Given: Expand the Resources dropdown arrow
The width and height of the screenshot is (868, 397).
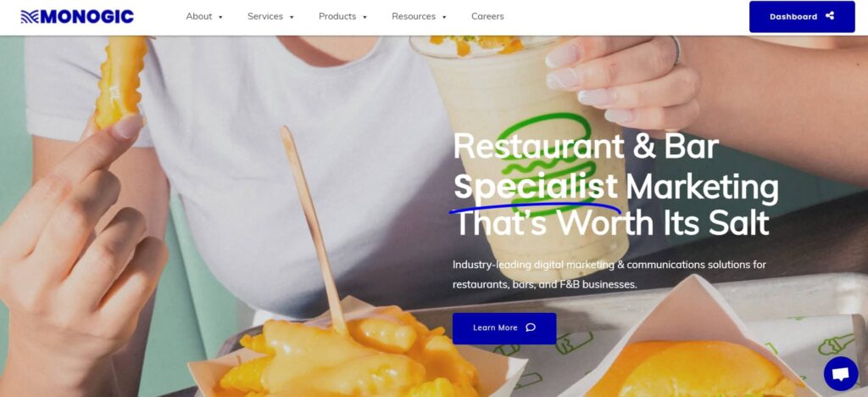Looking at the screenshot, I should click(444, 17).
